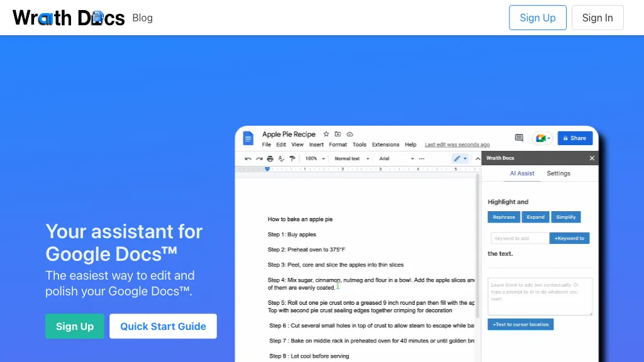The height and width of the screenshot is (362, 644).
Task: Click the Quick Start Guide button
Action: 163,326
